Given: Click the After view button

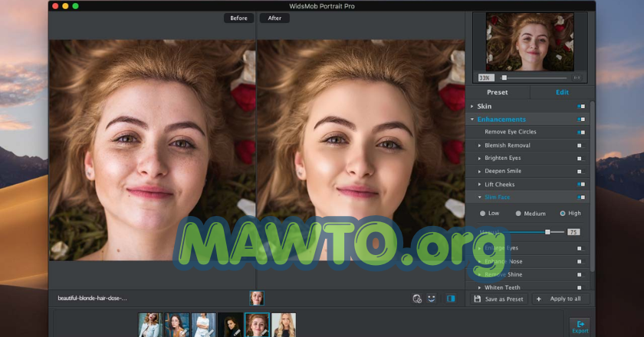Looking at the screenshot, I should coord(274,18).
